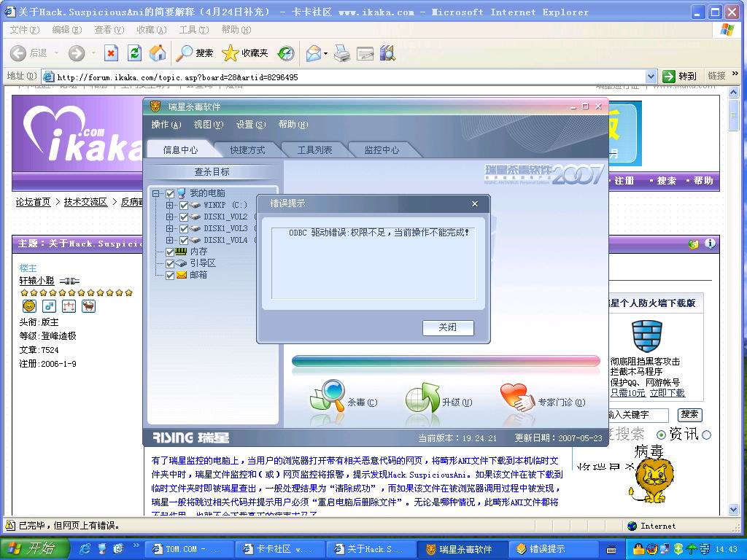
Task: Open the address bar dropdown arrow
Action: (x=651, y=76)
